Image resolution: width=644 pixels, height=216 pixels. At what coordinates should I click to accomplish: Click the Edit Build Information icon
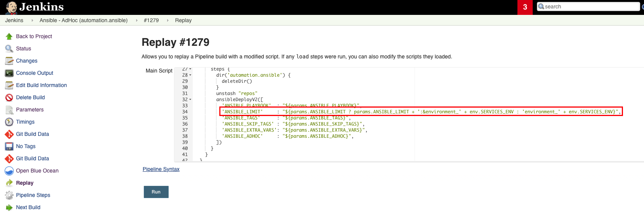[9, 85]
